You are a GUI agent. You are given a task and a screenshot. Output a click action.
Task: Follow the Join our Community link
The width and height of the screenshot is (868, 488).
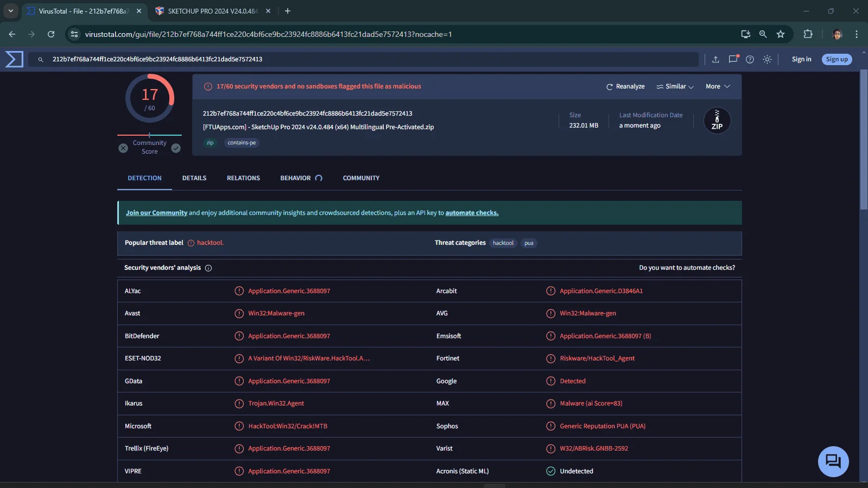[156, 213]
